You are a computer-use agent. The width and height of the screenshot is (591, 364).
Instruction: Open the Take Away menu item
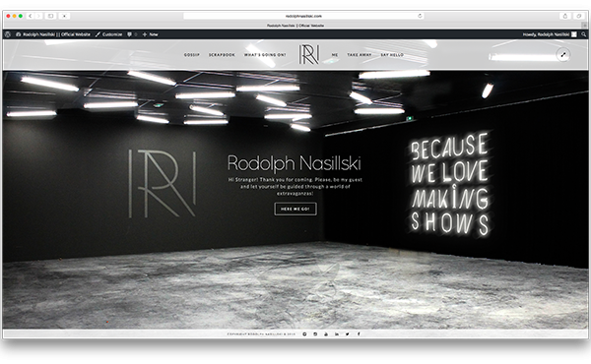point(360,55)
